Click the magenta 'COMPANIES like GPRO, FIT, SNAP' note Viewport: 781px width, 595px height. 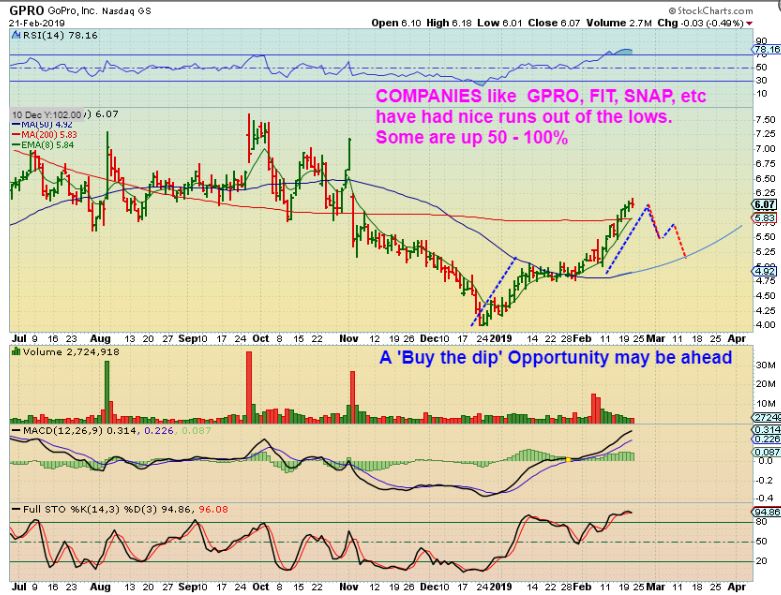point(541,96)
